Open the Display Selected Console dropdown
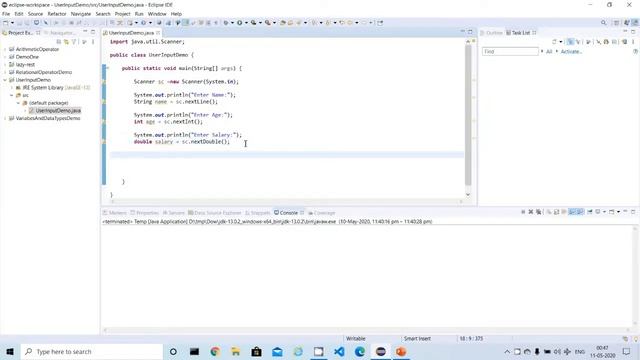The width and height of the screenshot is (640, 360). 604,212
